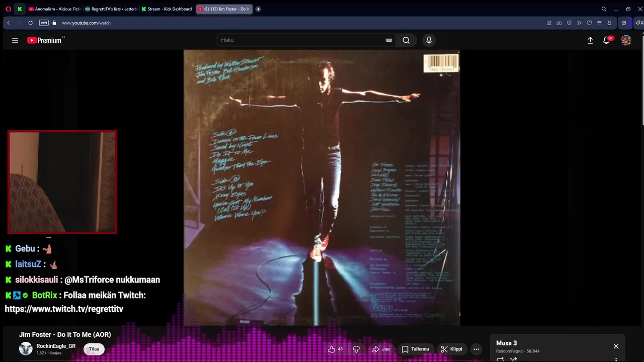Open Opera easy setup menu
Viewport: 644px width, 362px height.
[x=599, y=23]
